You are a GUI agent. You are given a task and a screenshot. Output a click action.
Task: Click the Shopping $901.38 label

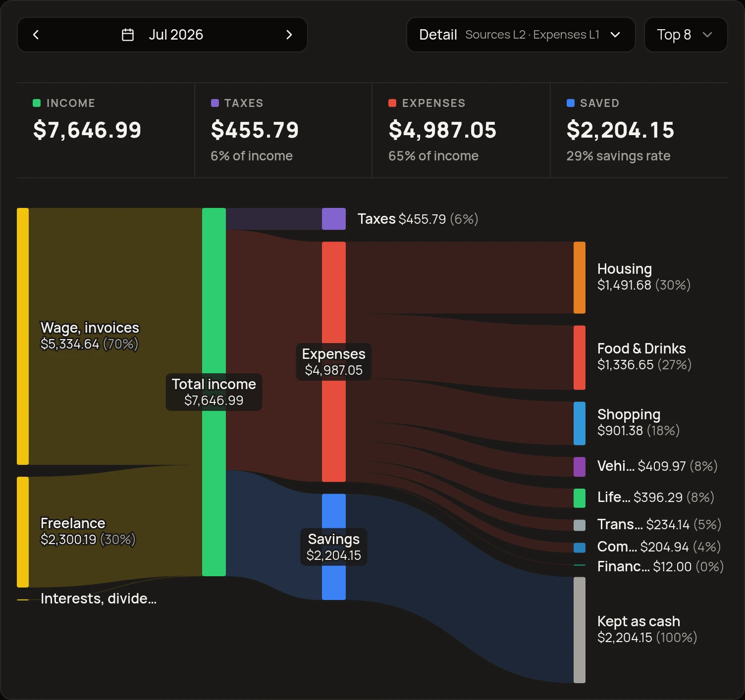(639, 422)
